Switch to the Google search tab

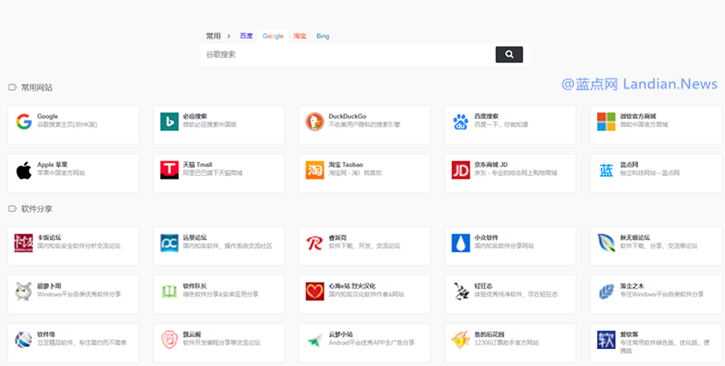pyautogui.click(x=273, y=36)
